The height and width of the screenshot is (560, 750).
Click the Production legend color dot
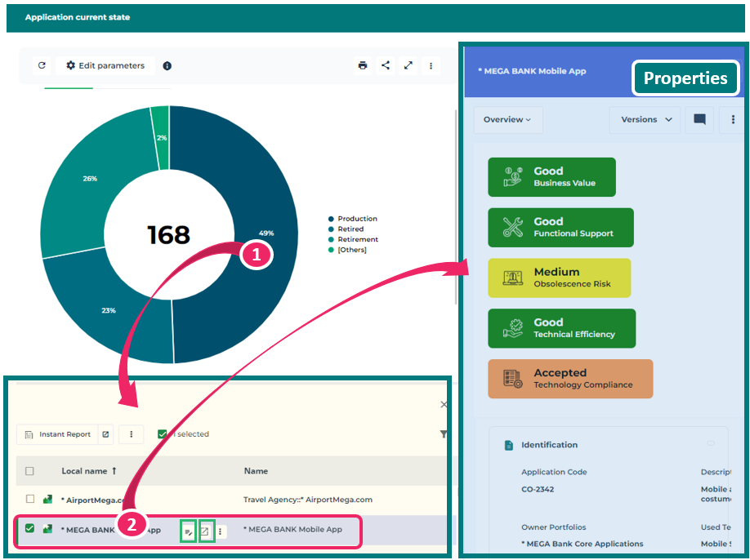coord(331,219)
